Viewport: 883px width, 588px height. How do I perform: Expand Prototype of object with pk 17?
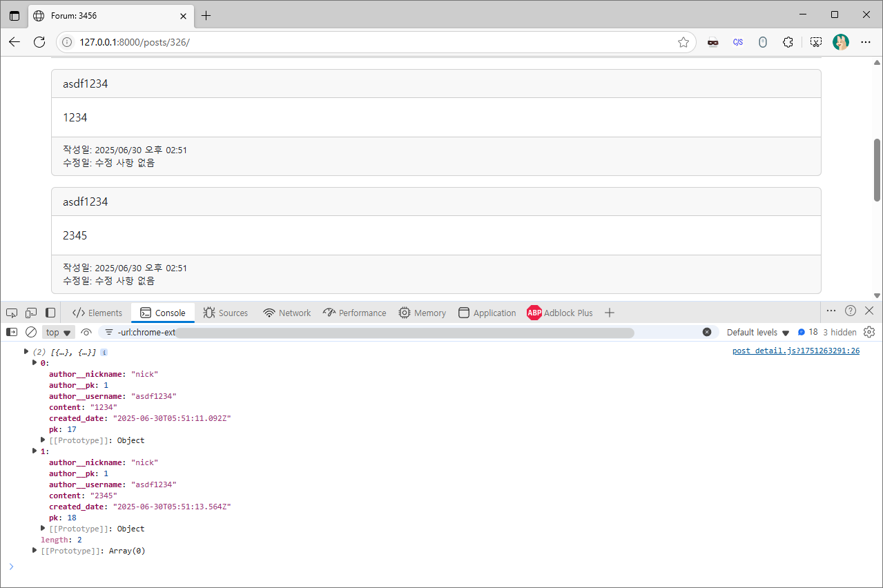(43, 440)
